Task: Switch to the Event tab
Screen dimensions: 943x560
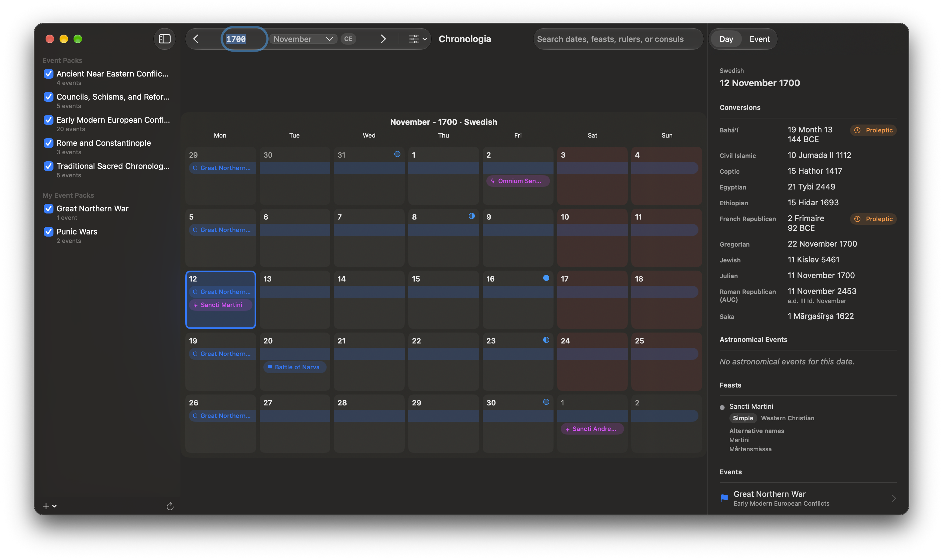Action: coord(760,39)
